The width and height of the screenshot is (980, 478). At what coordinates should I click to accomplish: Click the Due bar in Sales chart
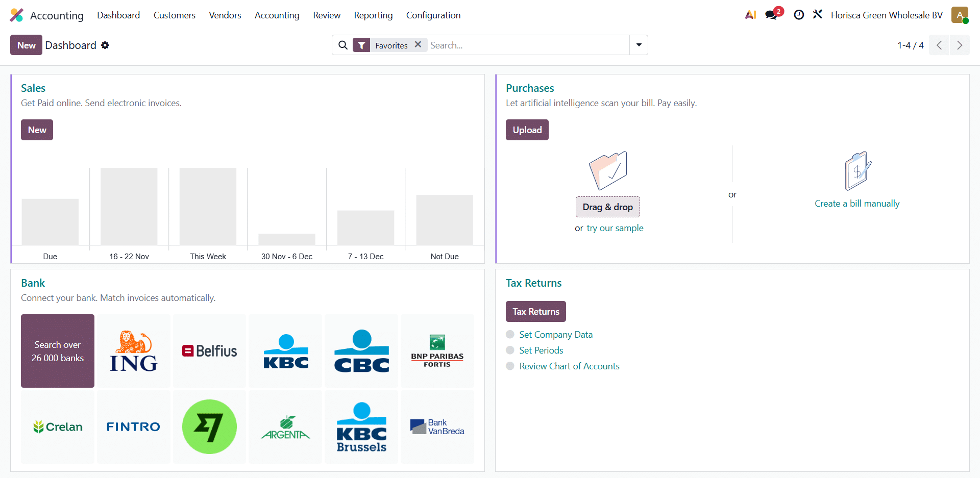point(50,222)
